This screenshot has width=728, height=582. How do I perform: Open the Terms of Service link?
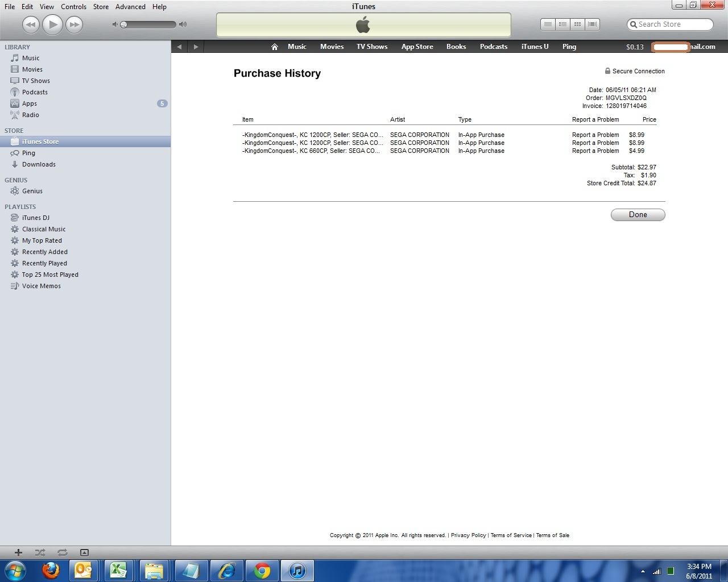pos(511,535)
